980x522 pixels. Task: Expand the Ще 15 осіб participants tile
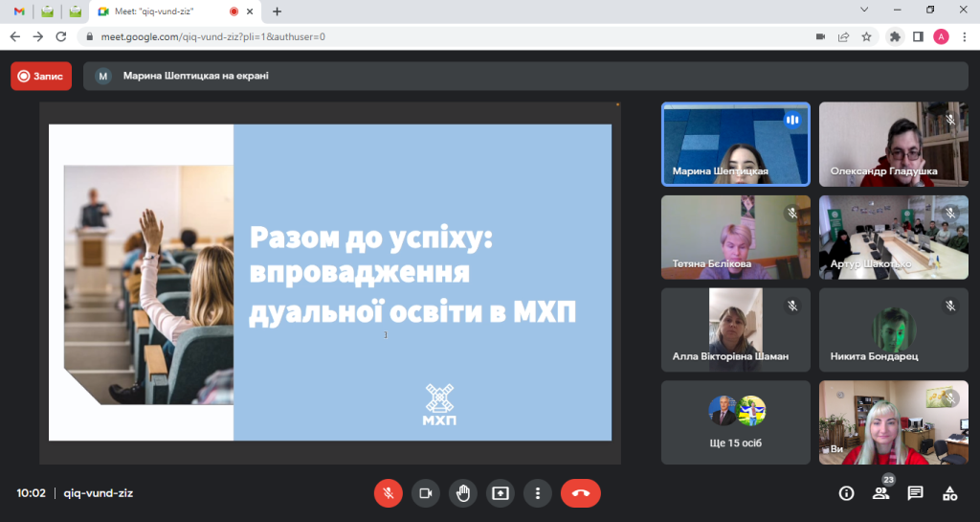[x=735, y=422]
